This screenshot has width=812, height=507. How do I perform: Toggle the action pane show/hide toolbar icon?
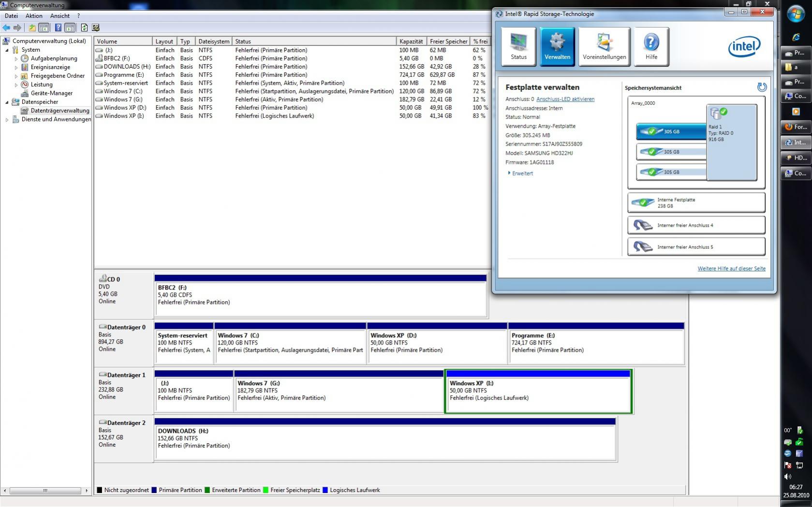pos(70,28)
